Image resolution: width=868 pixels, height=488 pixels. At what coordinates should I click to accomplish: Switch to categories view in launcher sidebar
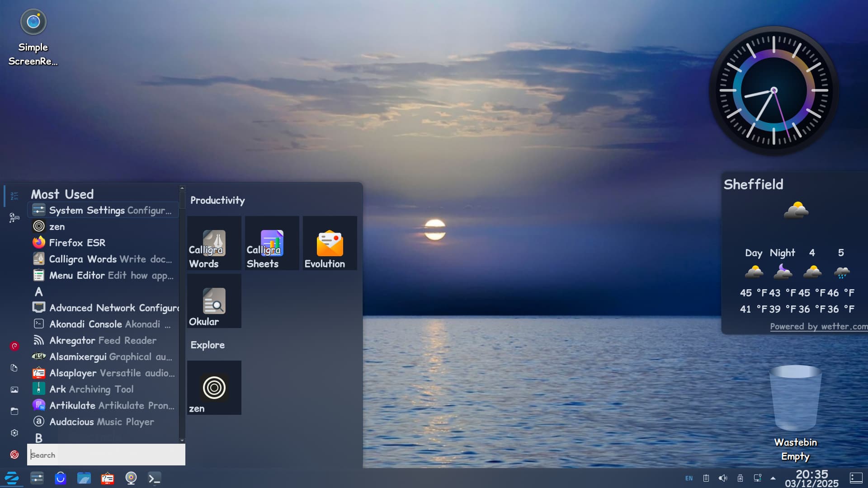pos(14,218)
